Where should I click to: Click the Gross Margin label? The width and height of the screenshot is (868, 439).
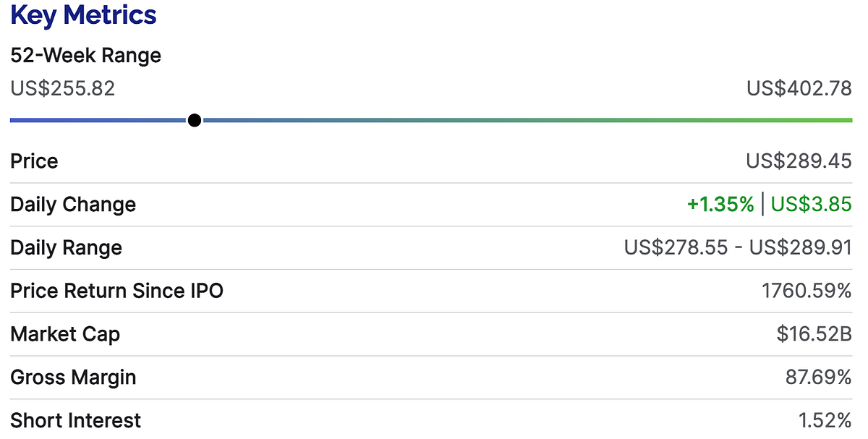pyautogui.click(x=73, y=378)
